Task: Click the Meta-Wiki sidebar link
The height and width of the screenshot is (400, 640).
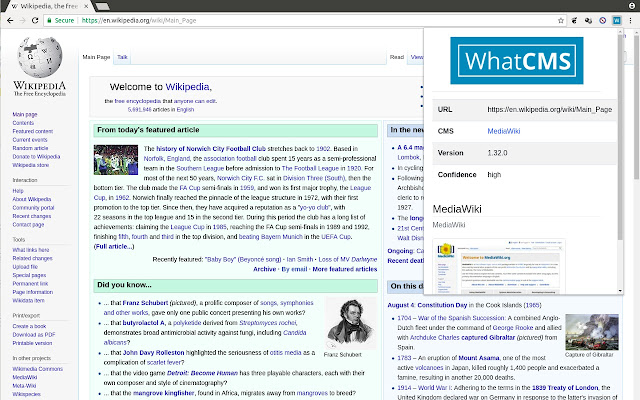Action: tap(24, 386)
